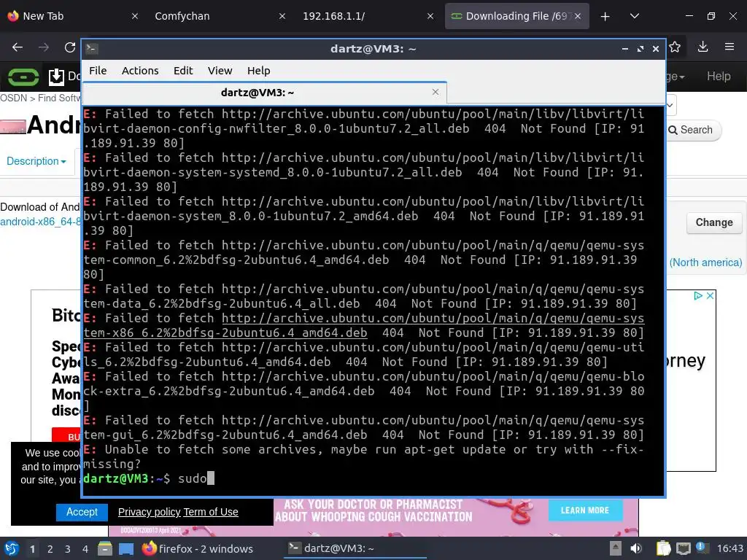Open partly hidden dropdown beside Search button

[670, 105]
